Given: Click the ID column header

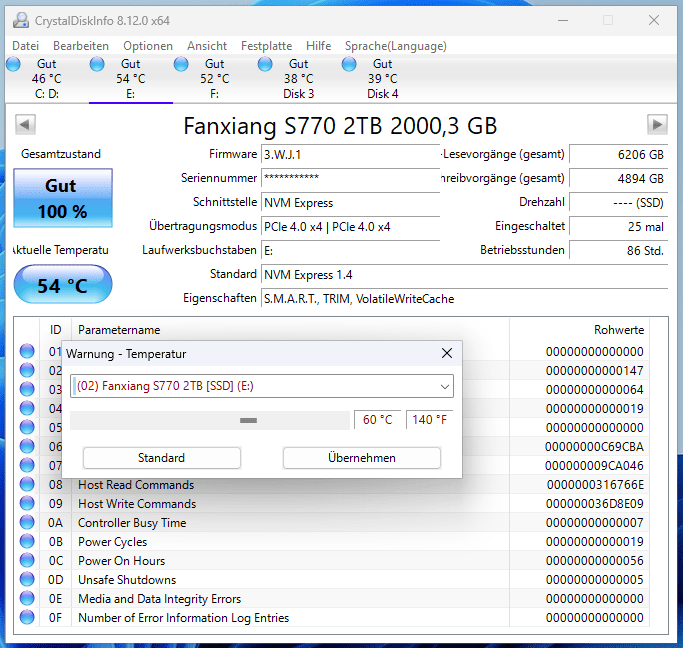Looking at the screenshot, I should point(55,330).
